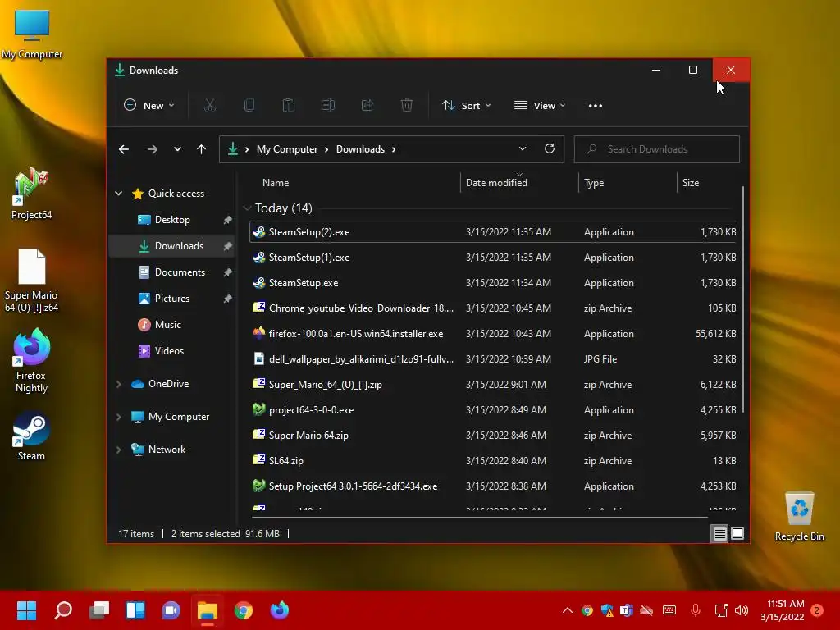Image resolution: width=840 pixels, height=630 pixels.
Task: Open the See more three-dots menu
Action: 596,106
